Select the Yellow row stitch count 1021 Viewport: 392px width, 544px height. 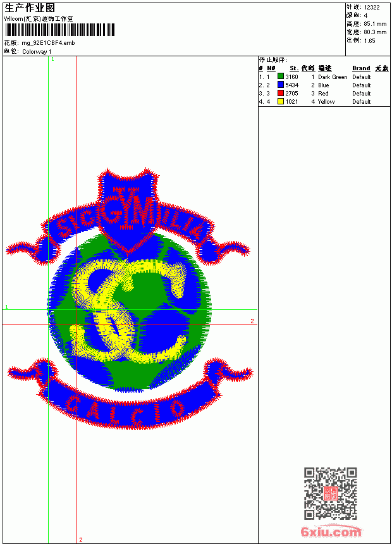point(291,102)
